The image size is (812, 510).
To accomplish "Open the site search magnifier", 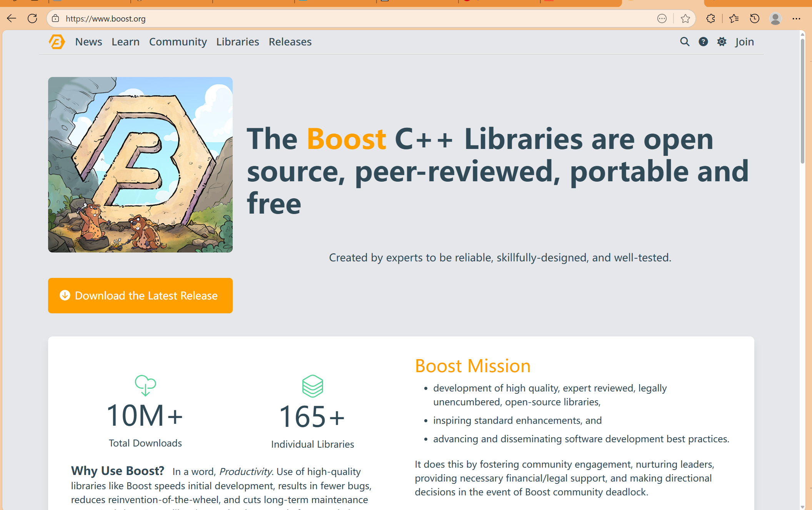I will point(684,42).
